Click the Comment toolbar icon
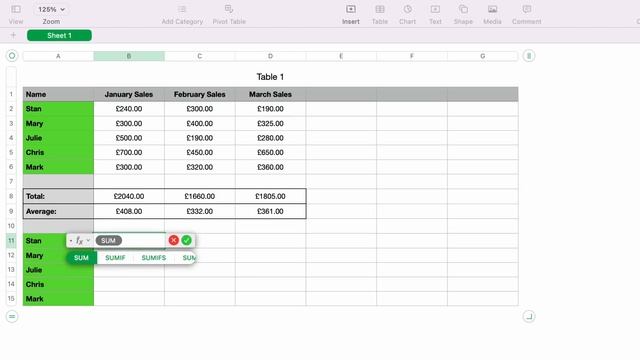This screenshot has width=640, height=360. 527,9
